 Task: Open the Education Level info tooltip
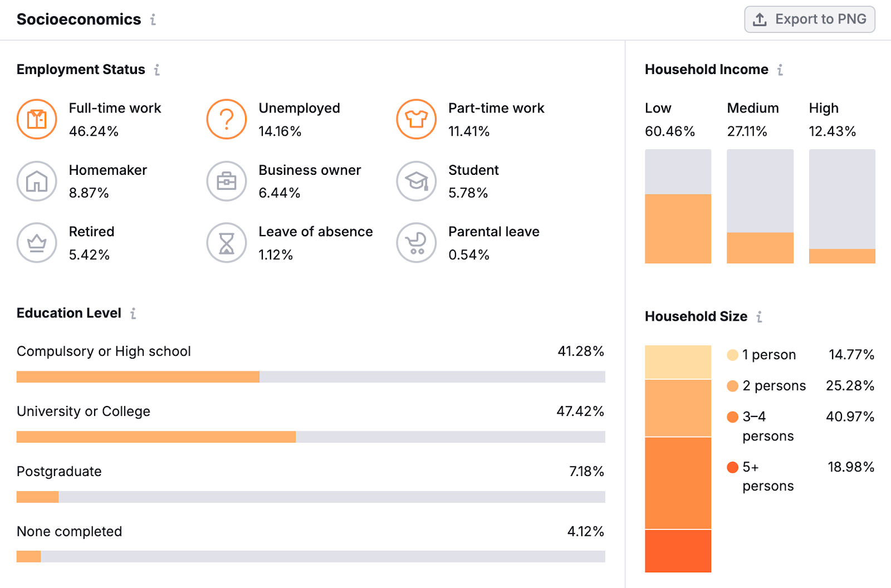(133, 313)
